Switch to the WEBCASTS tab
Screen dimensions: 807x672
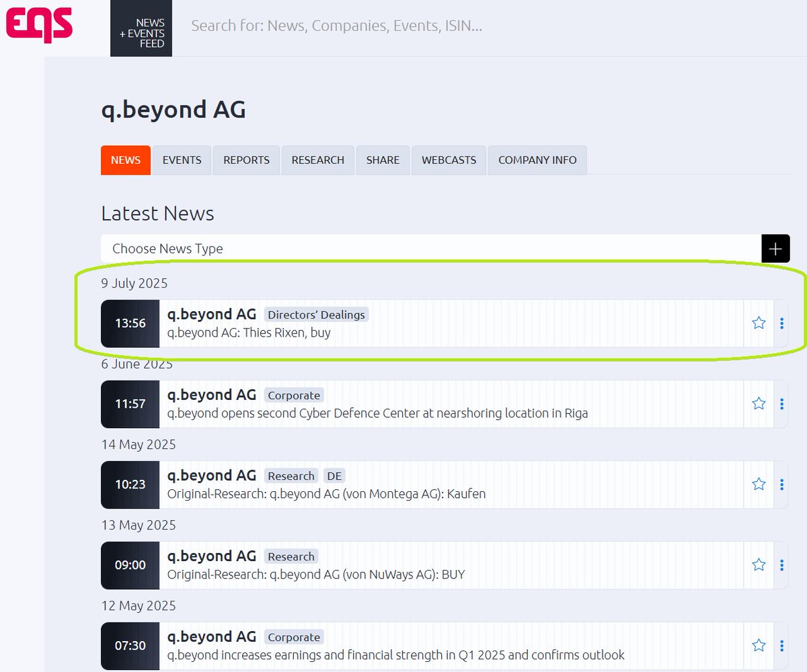(449, 160)
